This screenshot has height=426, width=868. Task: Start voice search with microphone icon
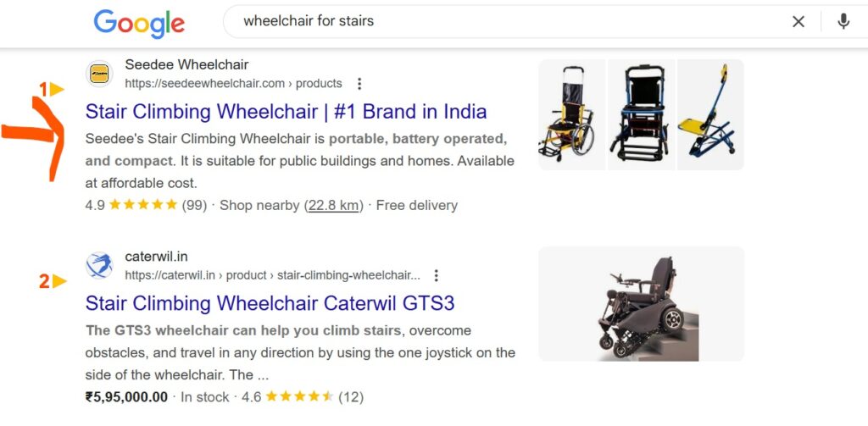click(843, 21)
